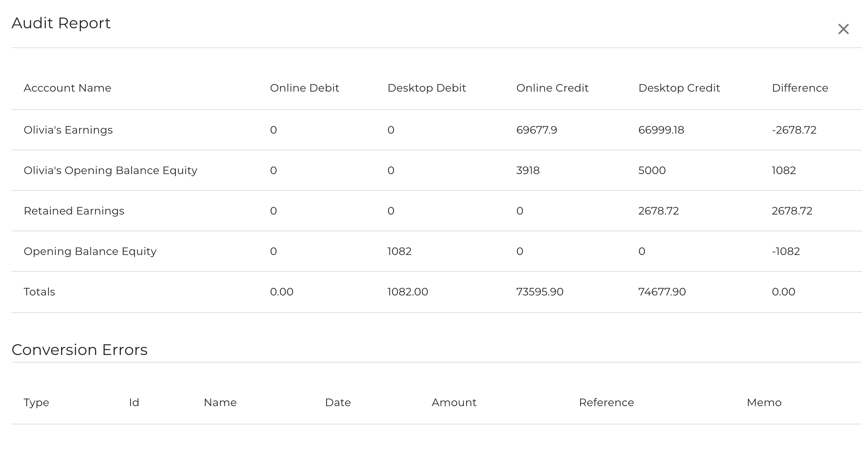Click the Id column header
868x471 pixels.
coord(134,403)
